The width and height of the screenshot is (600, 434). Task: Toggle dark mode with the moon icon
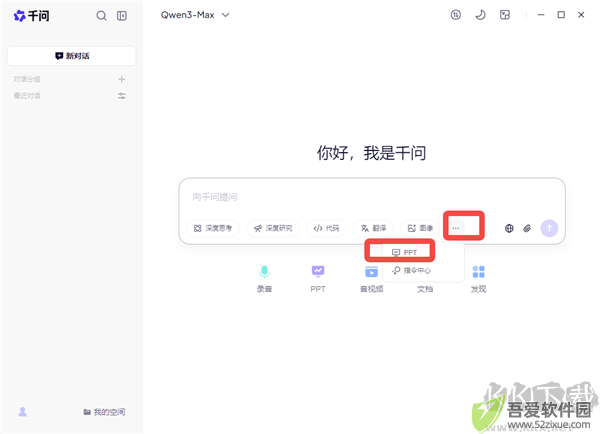tap(480, 15)
